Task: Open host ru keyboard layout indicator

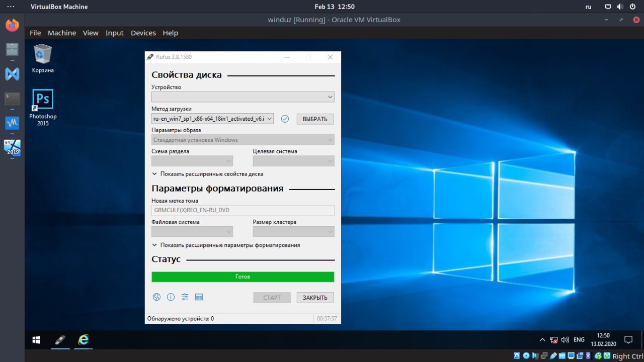Action: (x=588, y=7)
